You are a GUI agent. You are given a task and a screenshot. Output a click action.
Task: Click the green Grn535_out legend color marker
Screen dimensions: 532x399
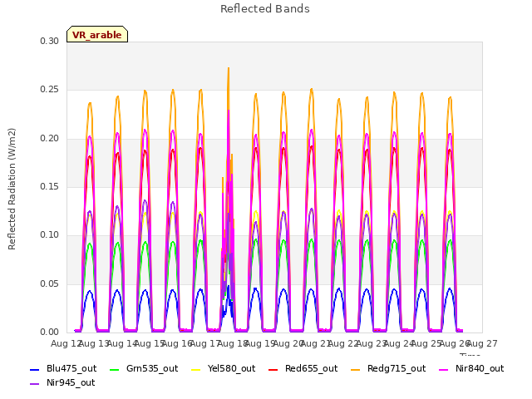115,369
